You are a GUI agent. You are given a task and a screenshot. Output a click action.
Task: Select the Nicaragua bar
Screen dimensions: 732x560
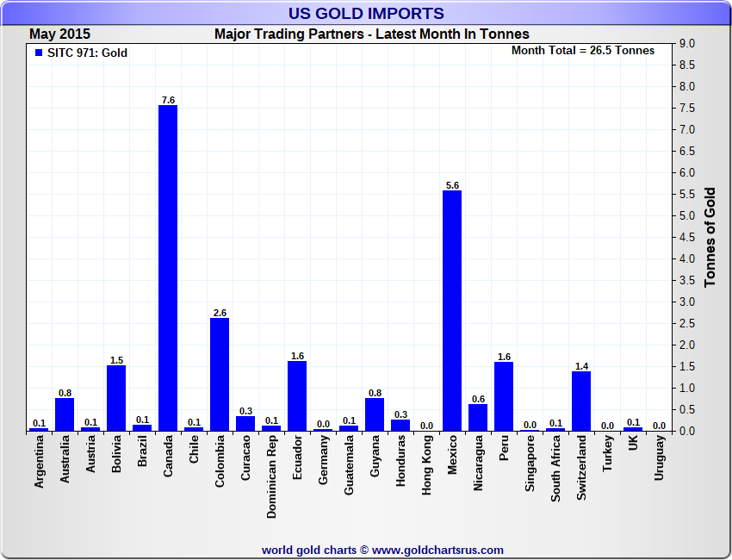[x=478, y=418]
